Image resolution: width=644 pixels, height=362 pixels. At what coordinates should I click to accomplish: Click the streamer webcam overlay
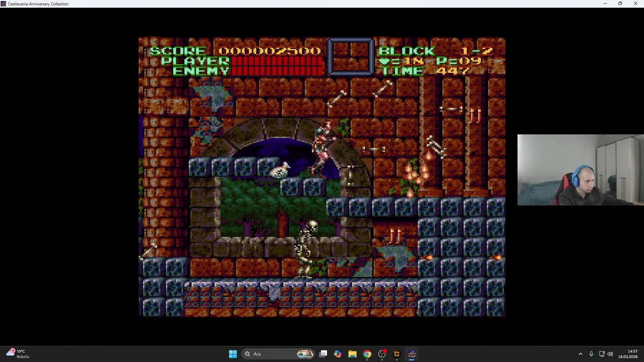pyautogui.click(x=581, y=170)
